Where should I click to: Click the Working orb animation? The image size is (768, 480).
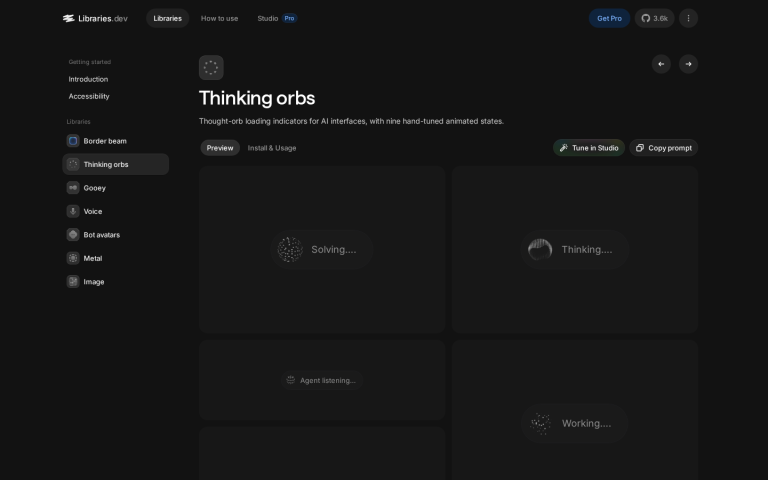pos(540,424)
